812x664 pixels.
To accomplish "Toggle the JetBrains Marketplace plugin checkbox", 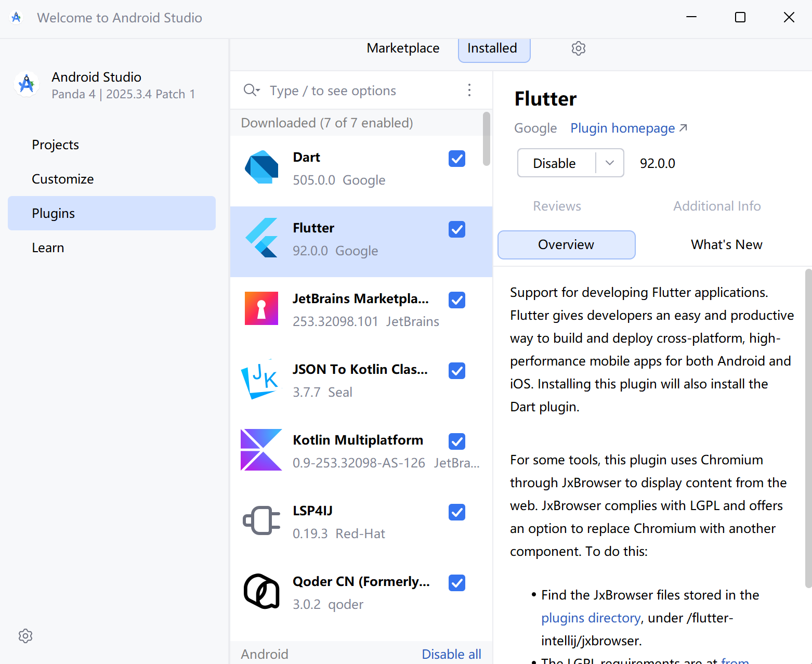I will click(x=457, y=300).
